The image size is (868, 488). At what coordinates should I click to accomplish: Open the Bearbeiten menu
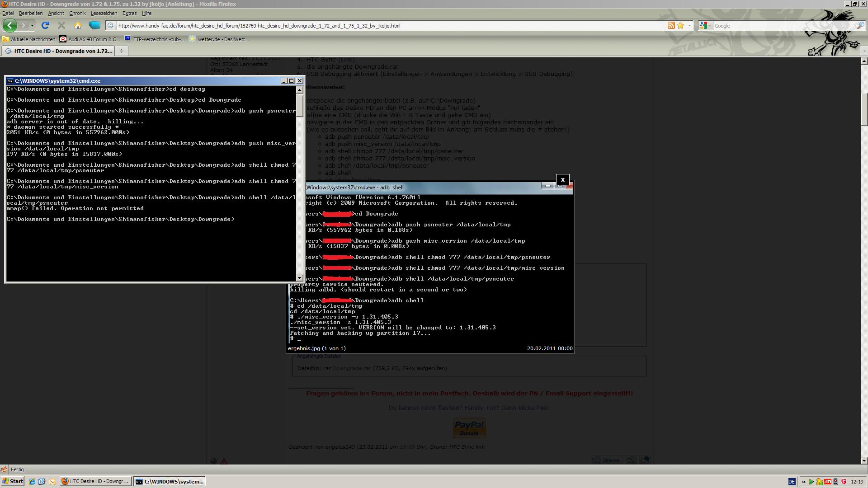pos(31,13)
